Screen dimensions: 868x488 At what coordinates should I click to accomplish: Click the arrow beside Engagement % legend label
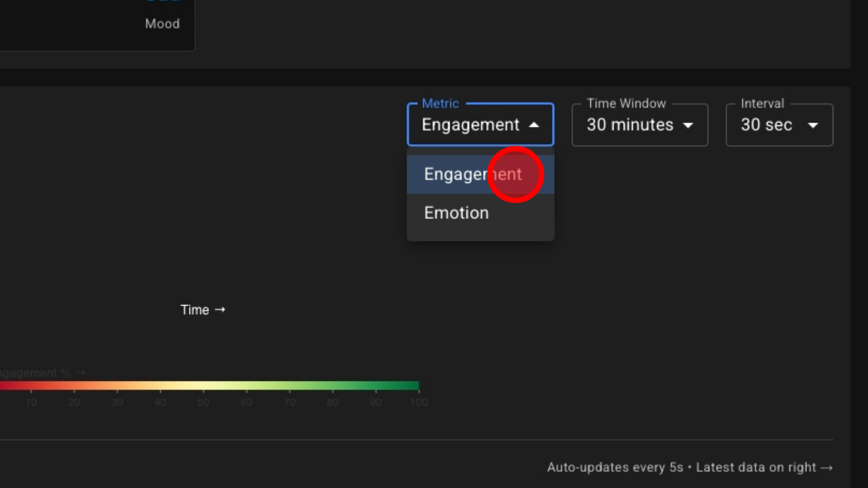click(x=80, y=373)
